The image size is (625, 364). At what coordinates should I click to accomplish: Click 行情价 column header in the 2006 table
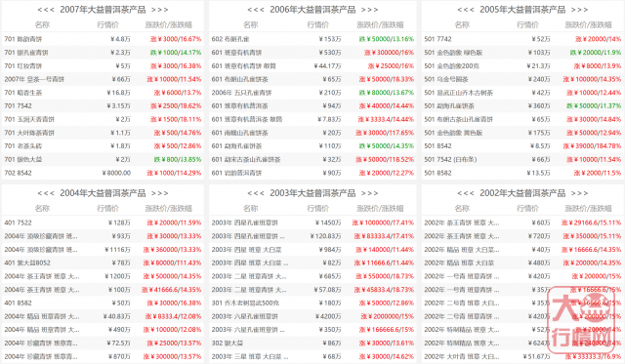318,24
